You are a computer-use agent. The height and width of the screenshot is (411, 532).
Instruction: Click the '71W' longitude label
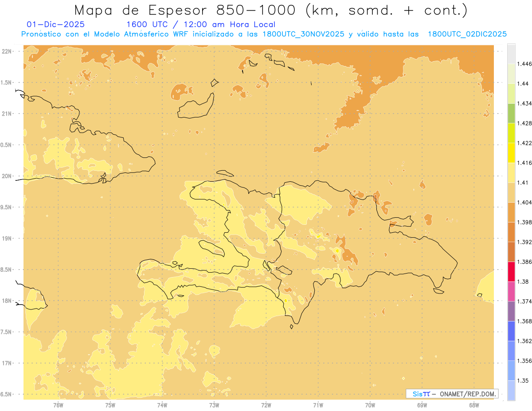click(318, 405)
